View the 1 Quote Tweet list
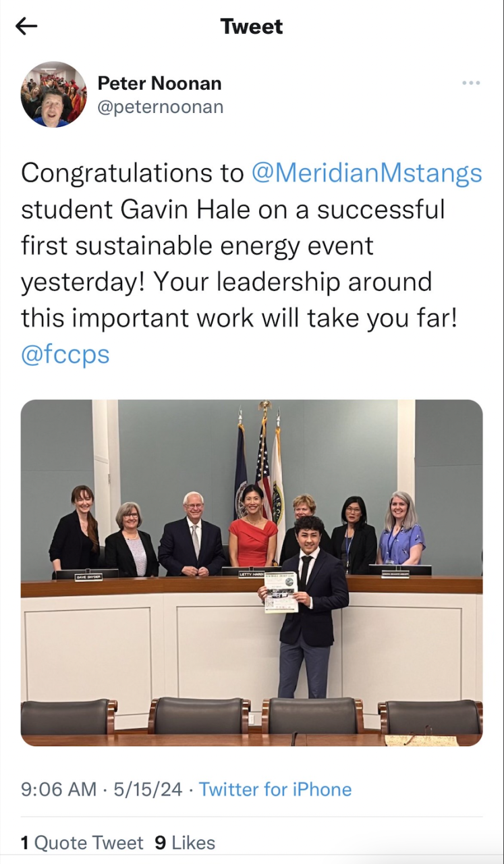 coord(82,842)
